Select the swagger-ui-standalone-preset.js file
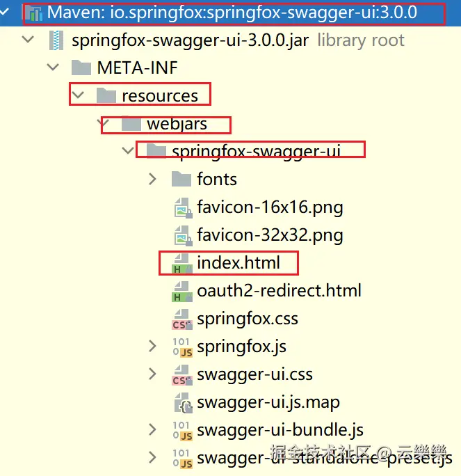This screenshot has height=476, width=461. pyautogui.click(x=325, y=459)
